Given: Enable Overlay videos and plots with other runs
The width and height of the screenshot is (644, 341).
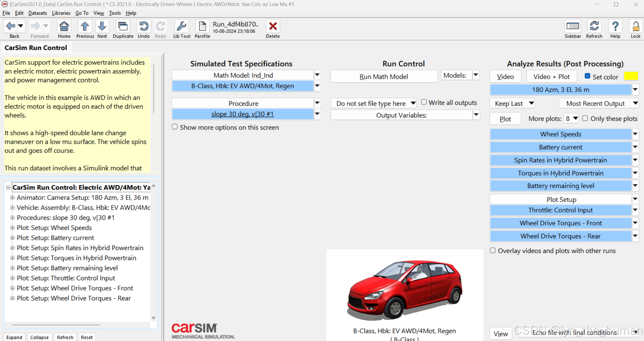Looking at the screenshot, I should pyautogui.click(x=493, y=250).
